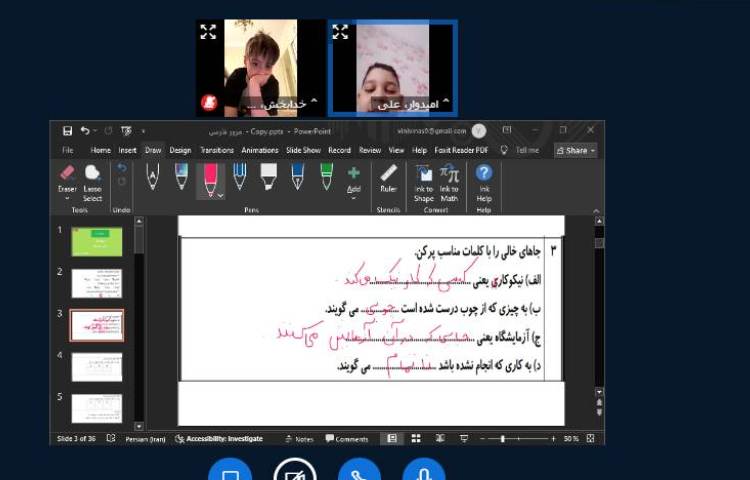Screen dimensions: 750x480
Task: Choose the galaxy gradient pen
Action: coord(181,176)
